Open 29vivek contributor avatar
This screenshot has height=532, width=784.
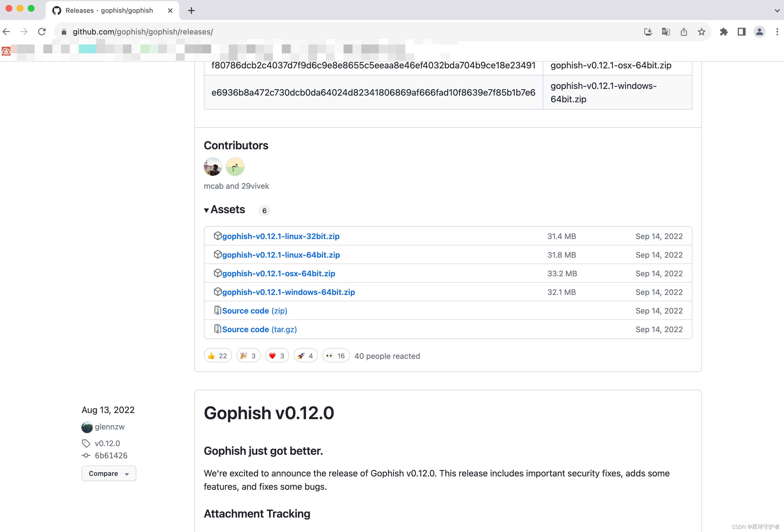coord(235,166)
